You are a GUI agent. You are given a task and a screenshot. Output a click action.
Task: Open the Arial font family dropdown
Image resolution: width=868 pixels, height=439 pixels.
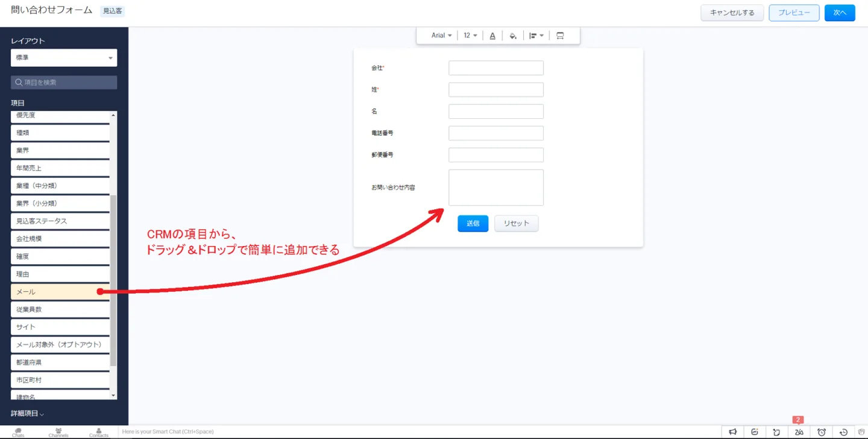tap(441, 36)
